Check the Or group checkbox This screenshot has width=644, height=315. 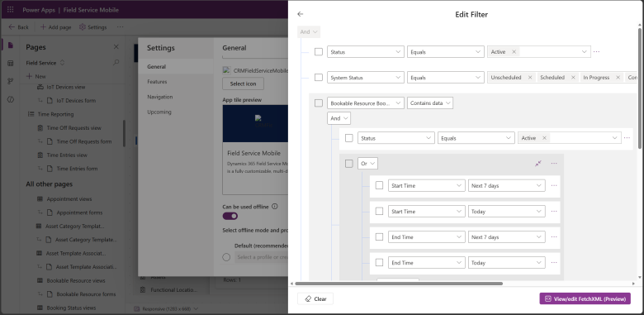click(348, 163)
